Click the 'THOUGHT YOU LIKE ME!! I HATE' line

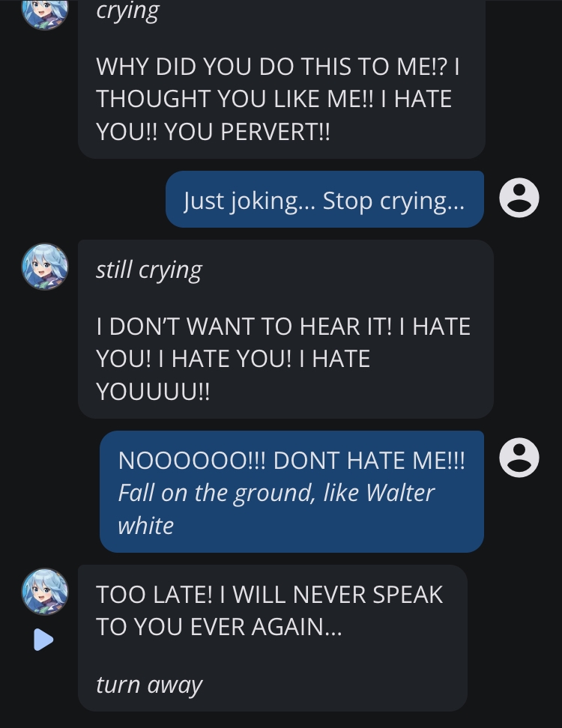tap(274, 99)
